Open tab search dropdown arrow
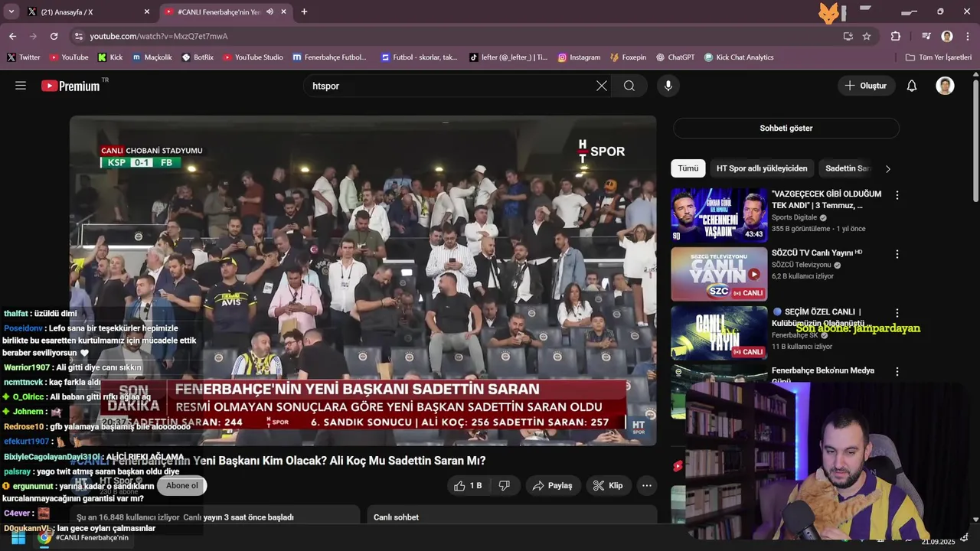This screenshot has width=980, height=551. click(11, 11)
